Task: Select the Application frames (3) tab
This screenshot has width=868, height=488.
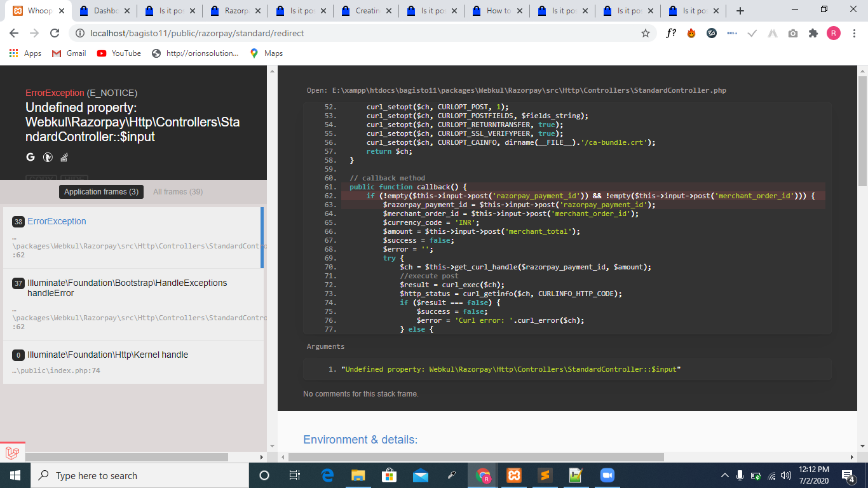Action: click(101, 192)
